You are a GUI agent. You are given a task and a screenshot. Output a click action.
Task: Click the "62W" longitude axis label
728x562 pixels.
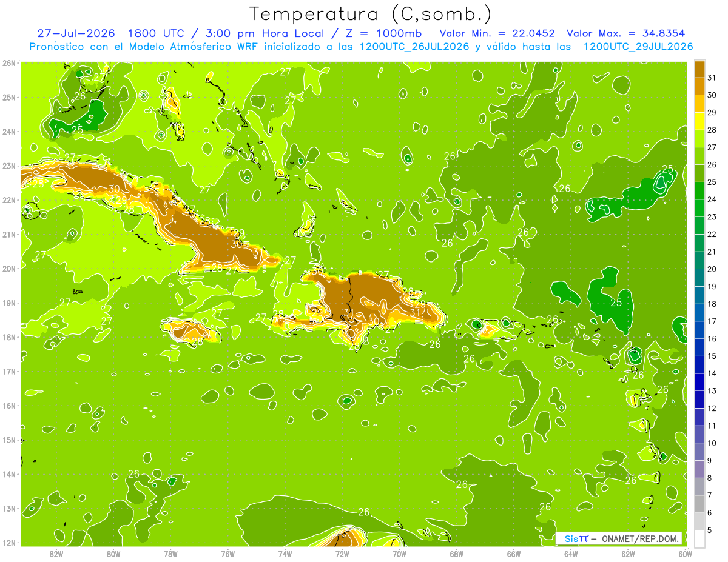pyautogui.click(x=628, y=554)
